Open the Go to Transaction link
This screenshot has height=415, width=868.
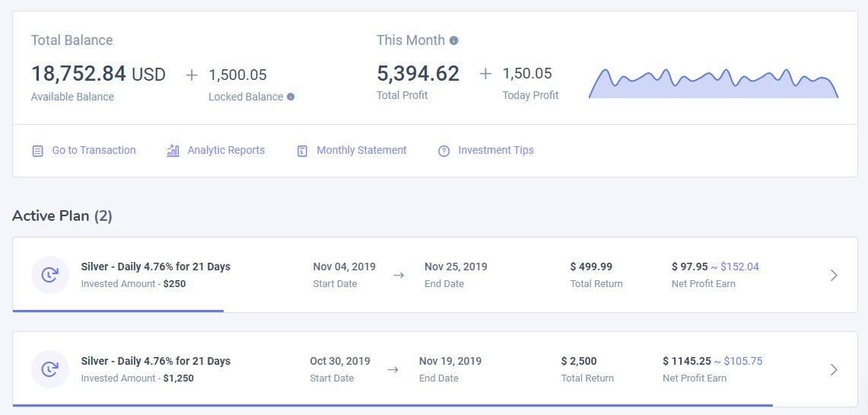click(94, 150)
